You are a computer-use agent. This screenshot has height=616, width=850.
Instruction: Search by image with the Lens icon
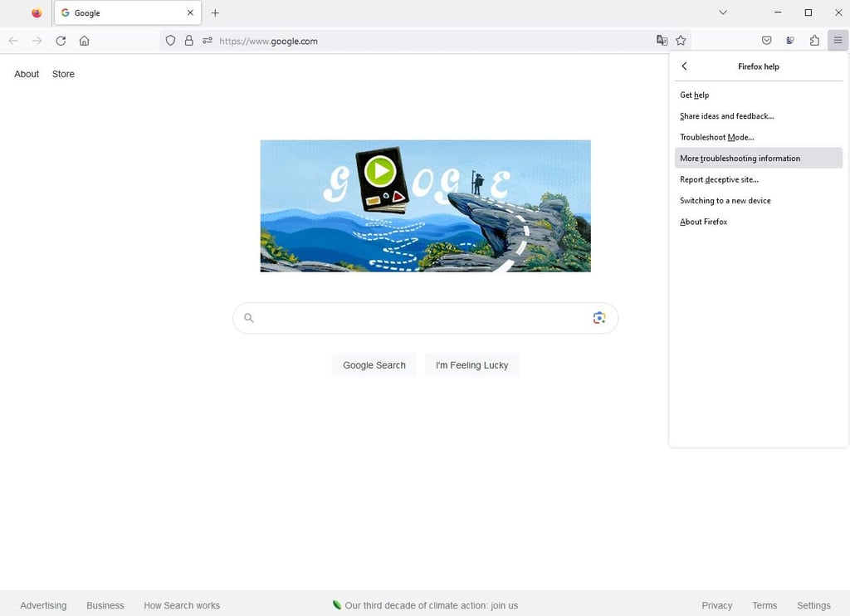pos(599,318)
